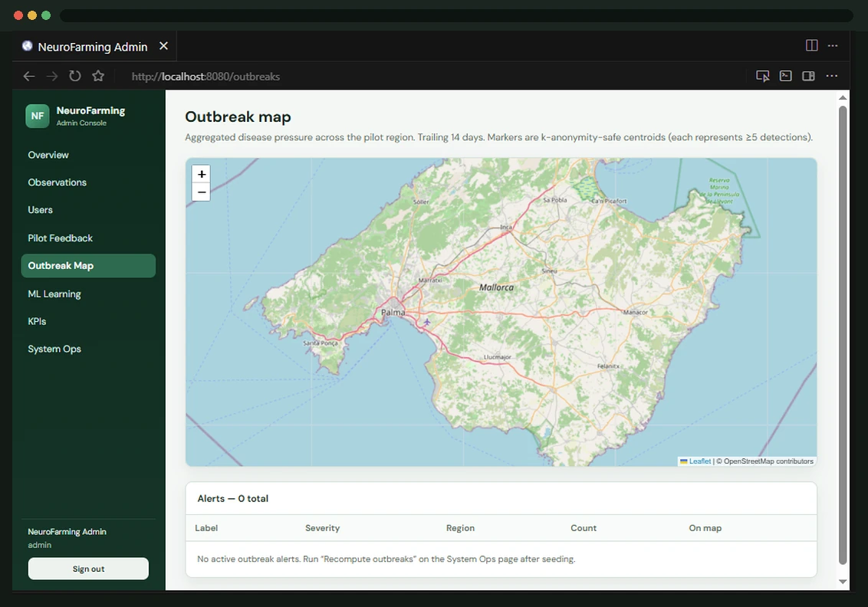The height and width of the screenshot is (607, 868).
Task: Zoom out the map with minus button
Action: click(x=202, y=192)
